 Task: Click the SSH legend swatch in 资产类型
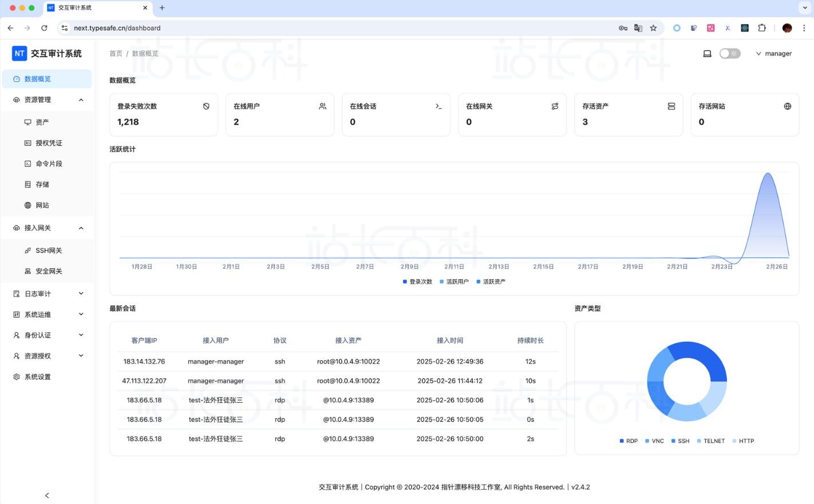[674, 441]
